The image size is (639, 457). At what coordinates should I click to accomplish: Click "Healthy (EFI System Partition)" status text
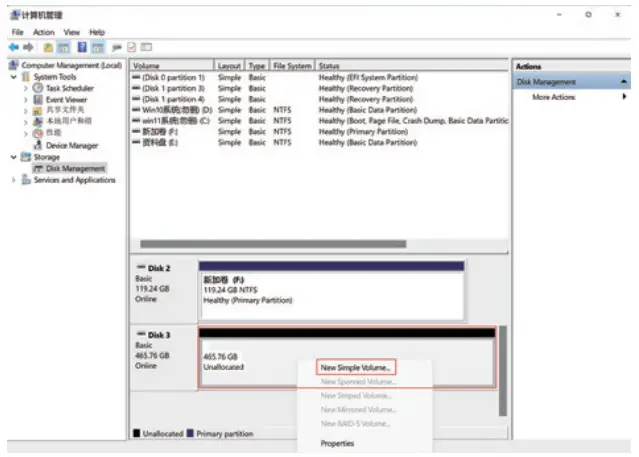(368, 77)
